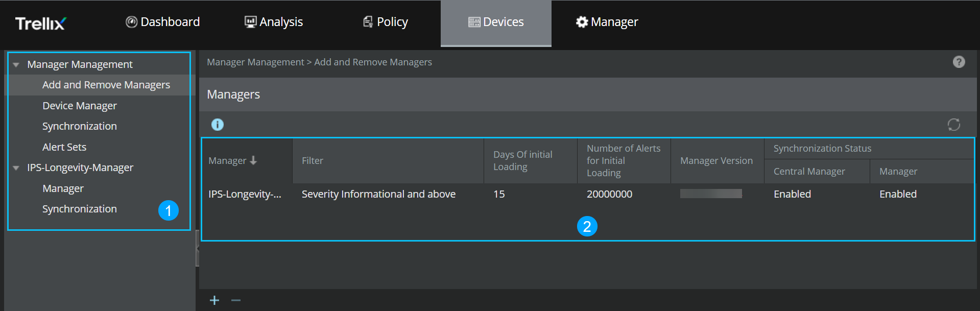This screenshot has width=980, height=311.
Task: Click the Manager Version column header
Action: tap(716, 161)
